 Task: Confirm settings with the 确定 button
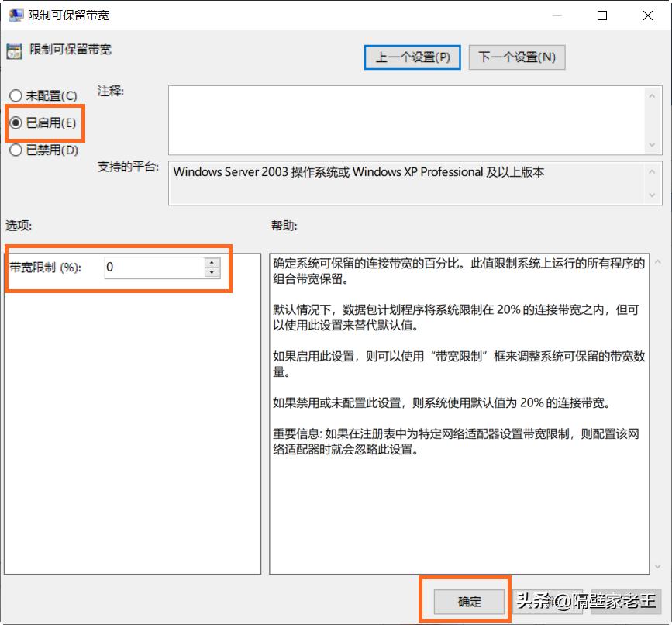469,601
